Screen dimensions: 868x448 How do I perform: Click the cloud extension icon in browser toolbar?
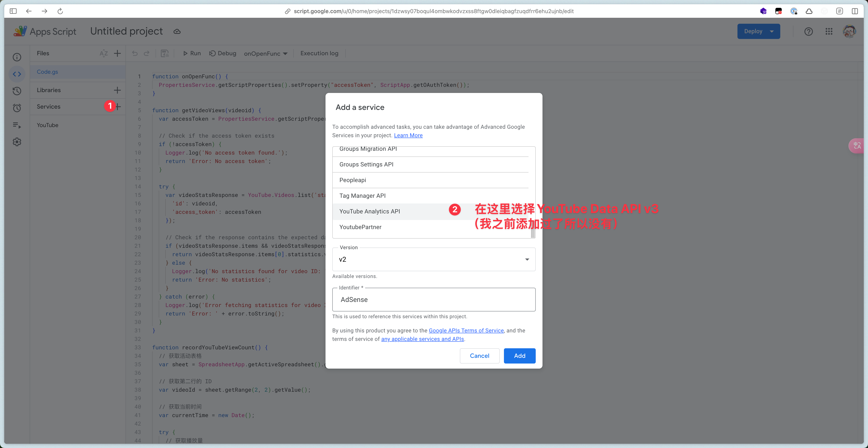tap(809, 11)
